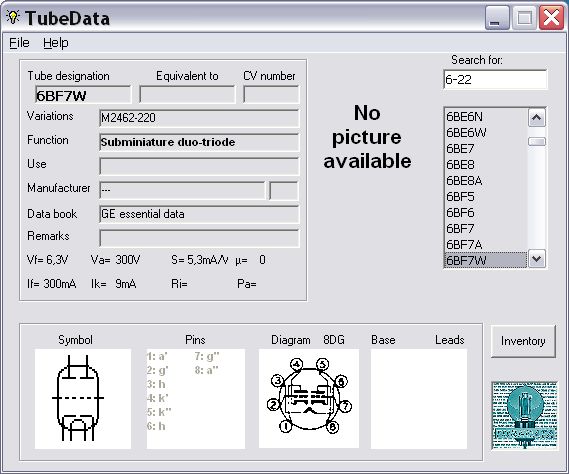The height and width of the screenshot is (474, 569).
Task: Click the Tube designation field 6BF7W
Action: (x=83, y=95)
